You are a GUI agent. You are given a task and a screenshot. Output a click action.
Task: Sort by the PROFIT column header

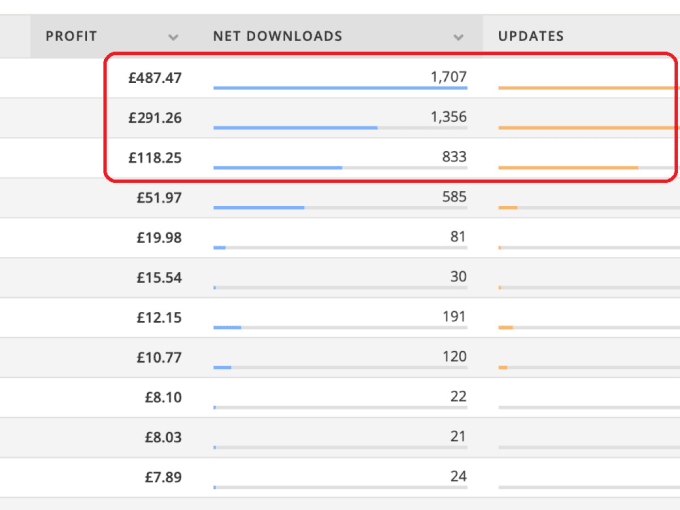pyautogui.click(x=71, y=36)
